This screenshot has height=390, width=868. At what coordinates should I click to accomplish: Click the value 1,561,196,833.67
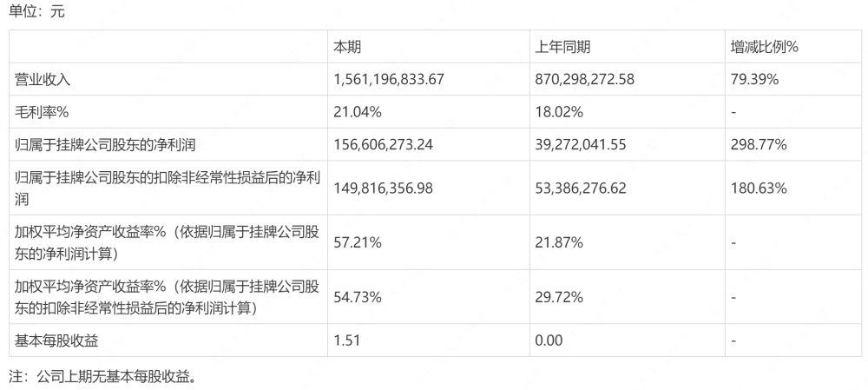point(389,79)
